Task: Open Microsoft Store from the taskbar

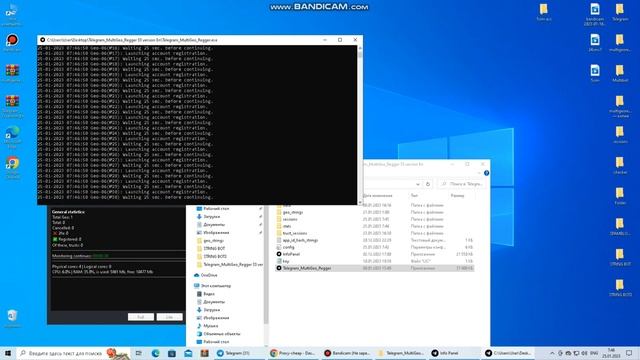Action: (172, 353)
